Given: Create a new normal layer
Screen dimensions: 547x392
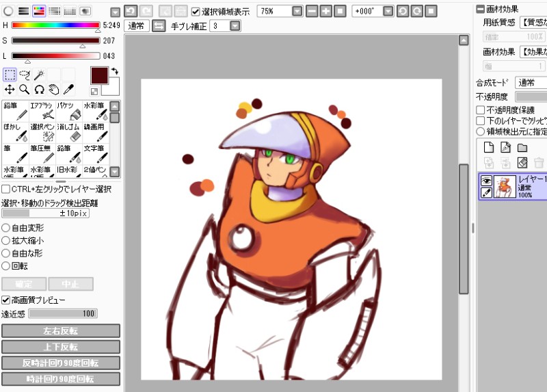Looking at the screenshot, I should pos(489,148).
